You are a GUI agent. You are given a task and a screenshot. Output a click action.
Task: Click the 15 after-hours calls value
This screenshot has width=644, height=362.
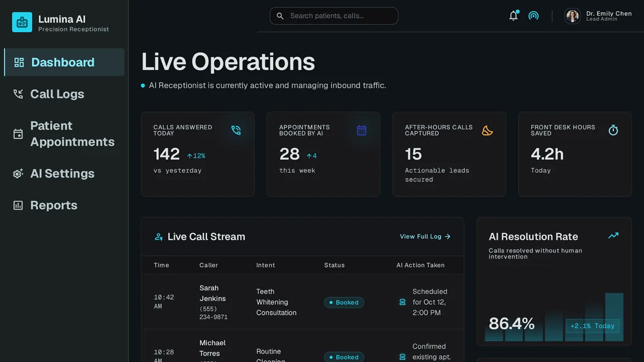pyautogui.click(x=413, y=154)
